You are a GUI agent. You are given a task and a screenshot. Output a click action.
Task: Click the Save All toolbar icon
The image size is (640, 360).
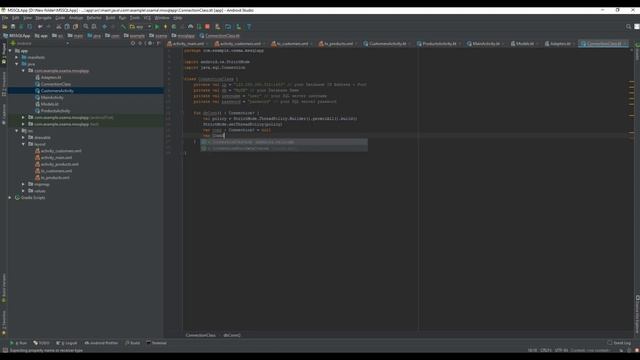(x=13, y=27)
